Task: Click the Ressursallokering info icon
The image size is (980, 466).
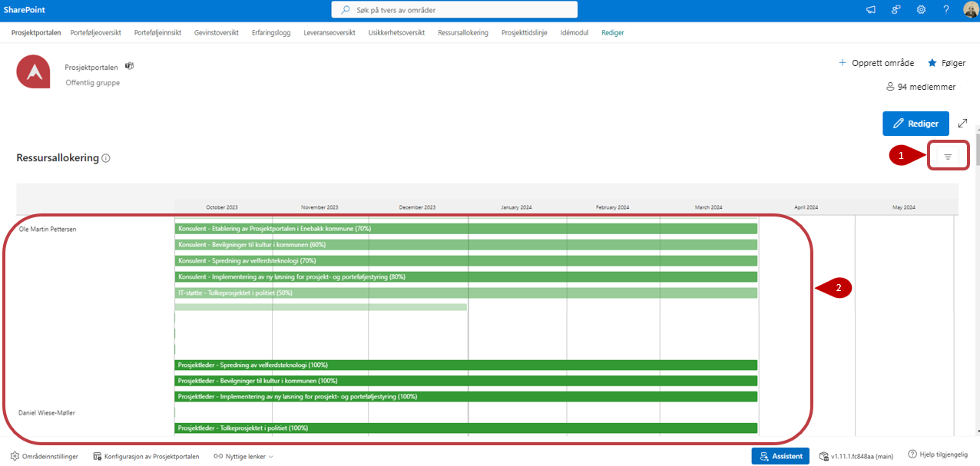Action: coord(106,158)
